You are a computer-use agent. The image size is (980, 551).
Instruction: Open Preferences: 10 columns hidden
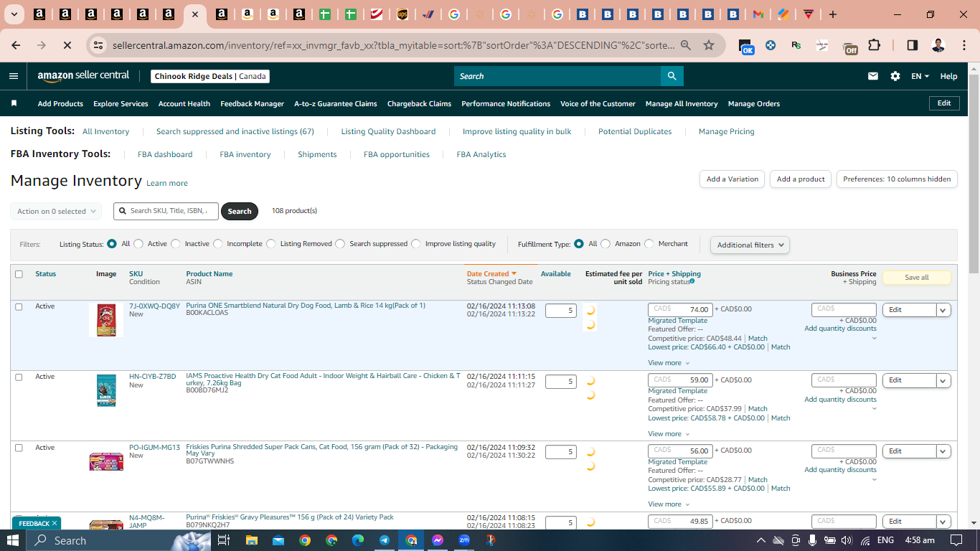897,179
